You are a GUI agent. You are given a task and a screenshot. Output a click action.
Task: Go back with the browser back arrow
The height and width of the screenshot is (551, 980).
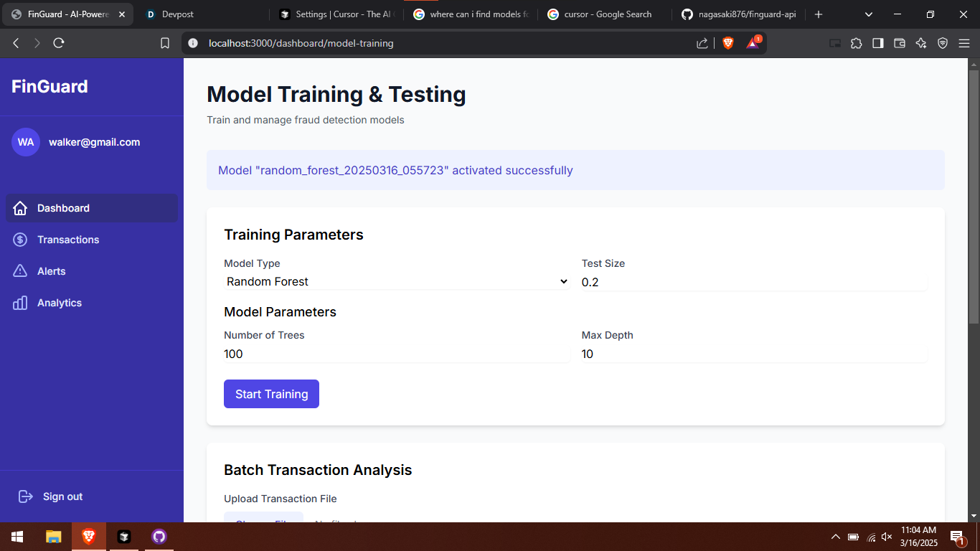coord(16,43)
